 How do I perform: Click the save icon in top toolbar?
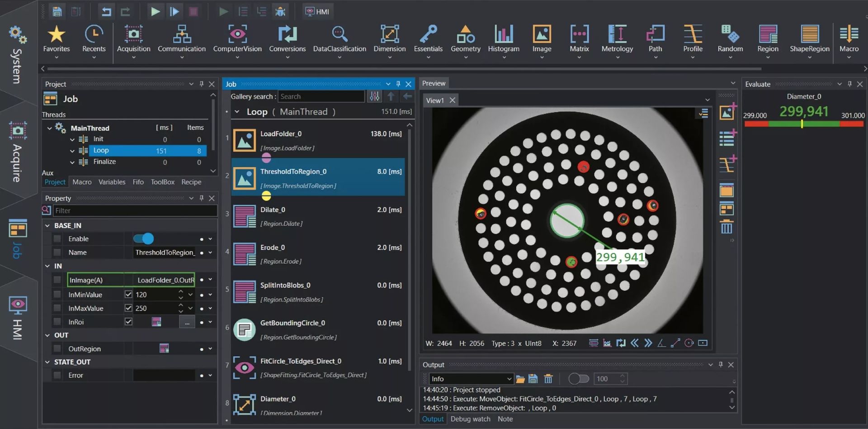(57, 11)
